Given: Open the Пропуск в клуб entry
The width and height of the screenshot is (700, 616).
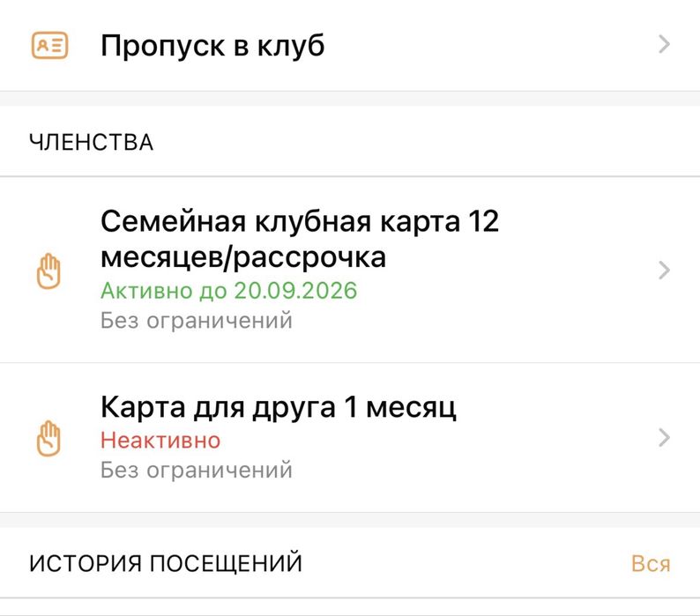Looking at the screenshot, I should click(212, 45).
